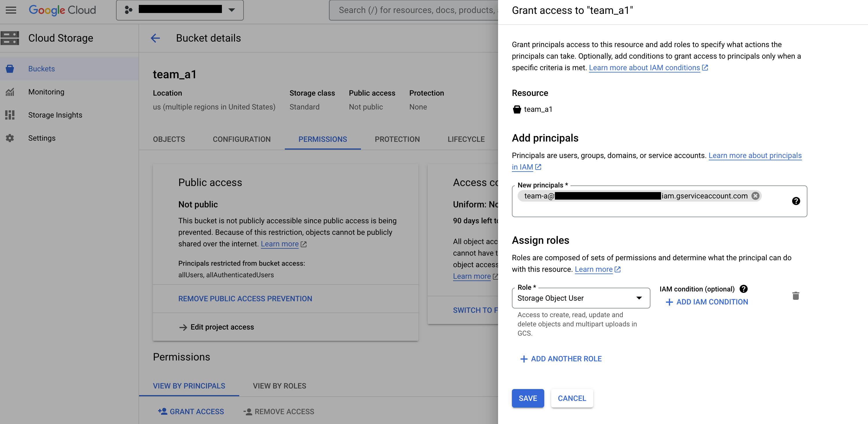The width and height of the screenshot is (868, 424).
Task: Remove the team-a service account chip
Action: tap(755, 196)
